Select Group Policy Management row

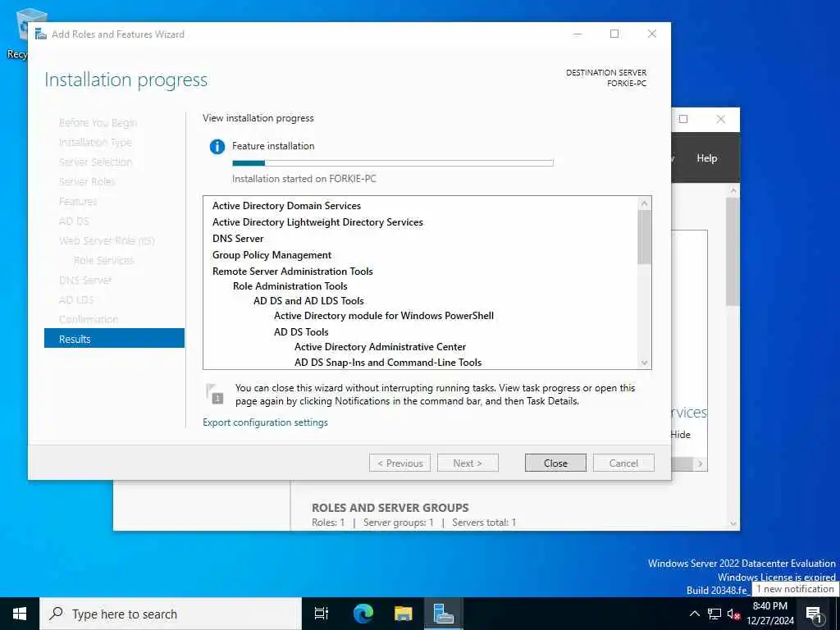coord(272,255)
